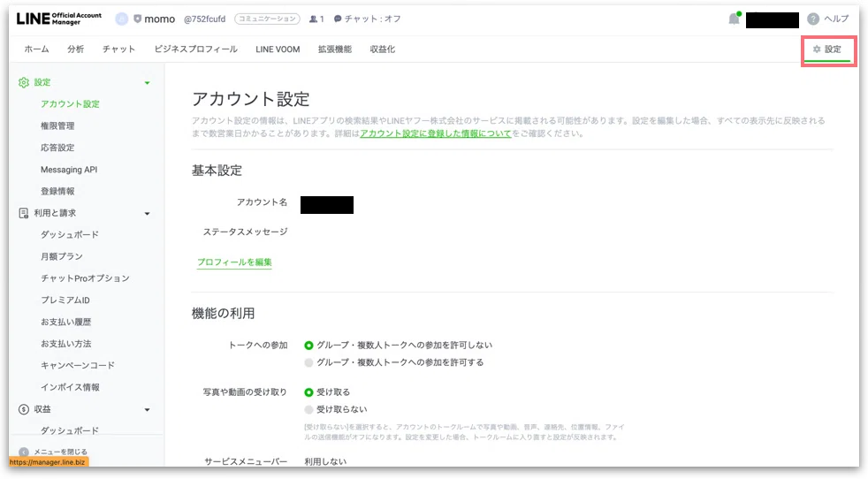Click the プロフィールを編集 link
This screenshot has width=868, height=479.
click(x=235, y=262)
